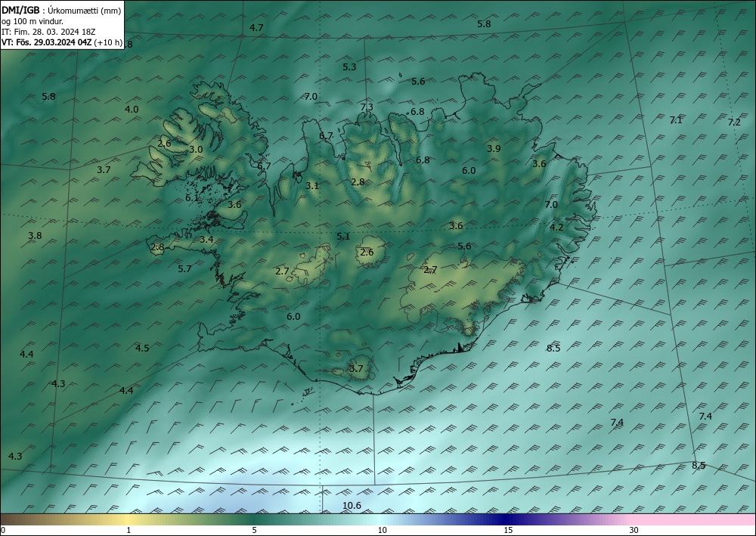Pick the dark navy segment of the color scale
Viewport: 756px width, 536px height.
pos(507,519)
